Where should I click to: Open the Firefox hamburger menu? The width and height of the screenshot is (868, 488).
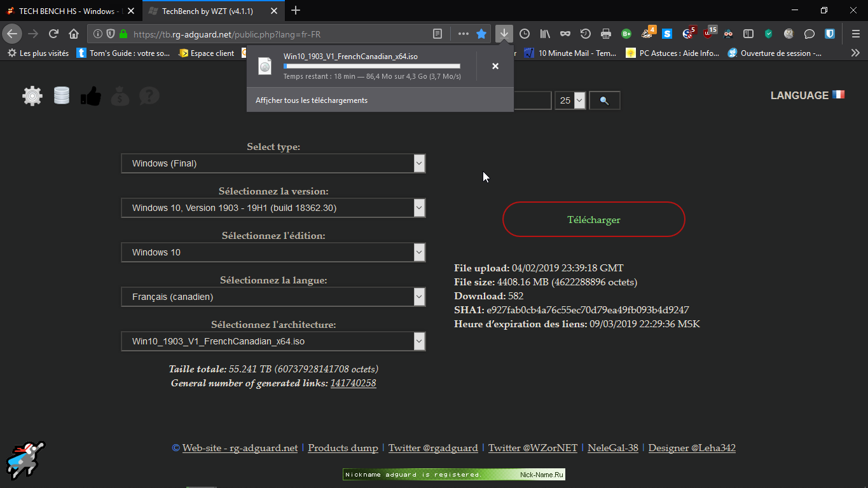855,34
